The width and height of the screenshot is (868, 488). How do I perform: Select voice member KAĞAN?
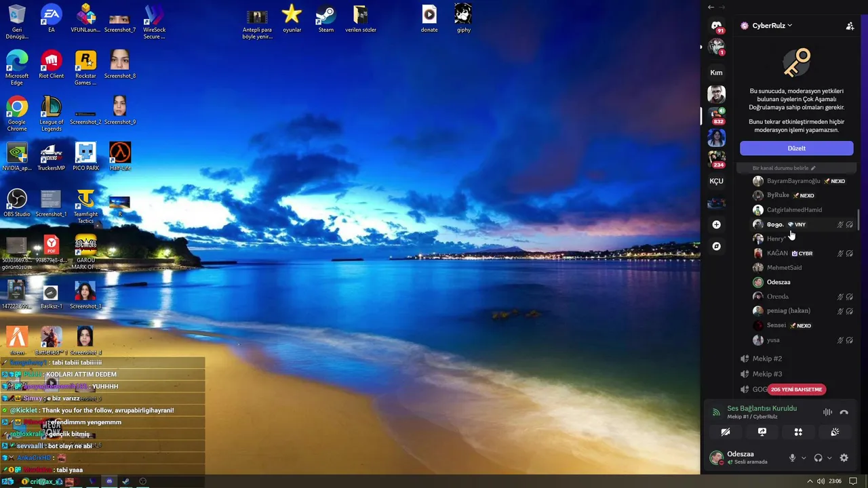coord(804,253)
